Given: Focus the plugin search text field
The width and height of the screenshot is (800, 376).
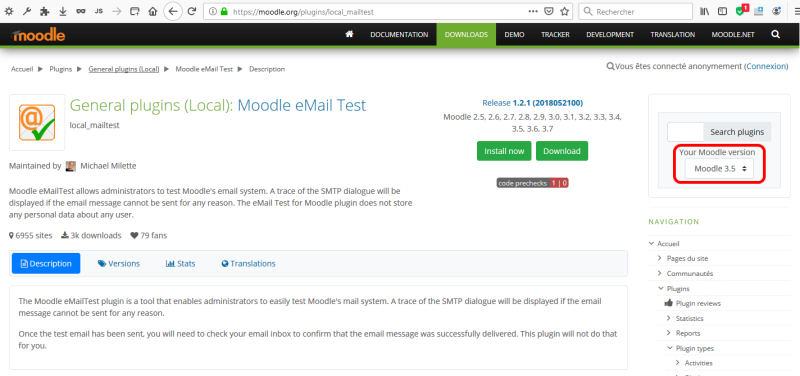Looking at the screenshot, I should (x=685, y=132).
